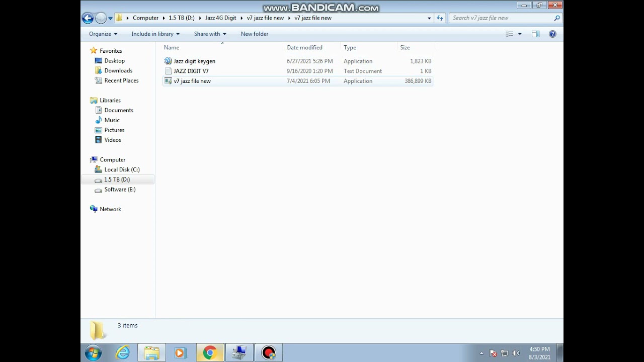This screenshot has height=362, width=644.
Task: Sort by Date modified column
Action: (x=312, y=47)
